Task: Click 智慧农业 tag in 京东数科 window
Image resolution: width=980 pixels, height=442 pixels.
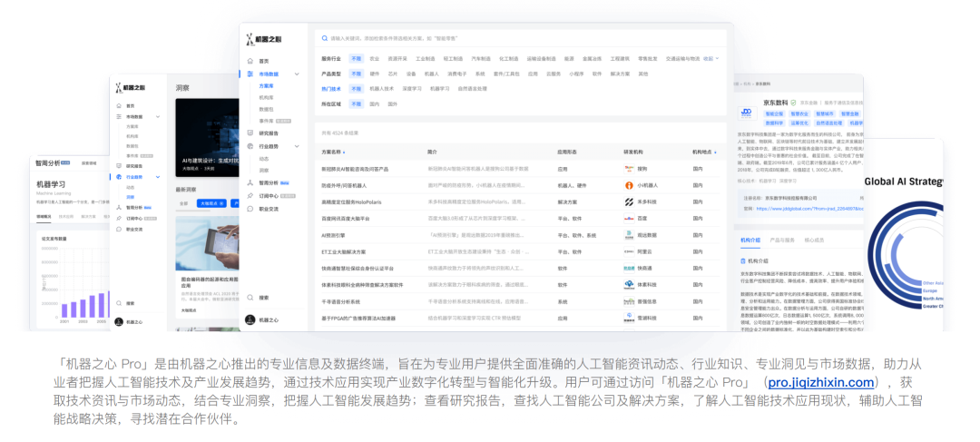Action: click(799, 114)
